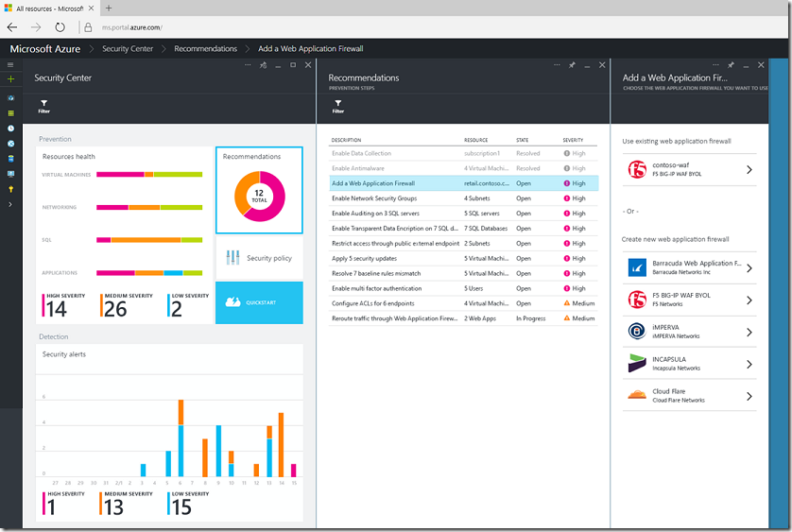Image resolution: width=792 pixels, height=532 pixels.
Task: Click the Quickstart tile
Action: pyautogui.click(x=259, y=302)
